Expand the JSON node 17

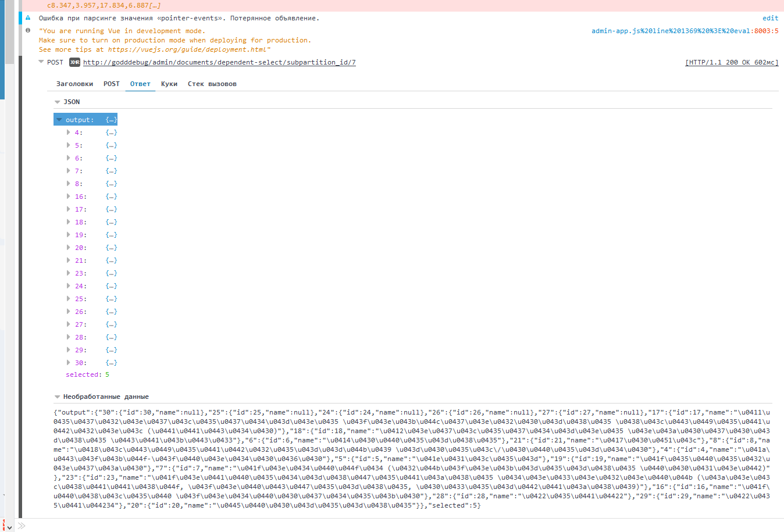tap(69, 209)
